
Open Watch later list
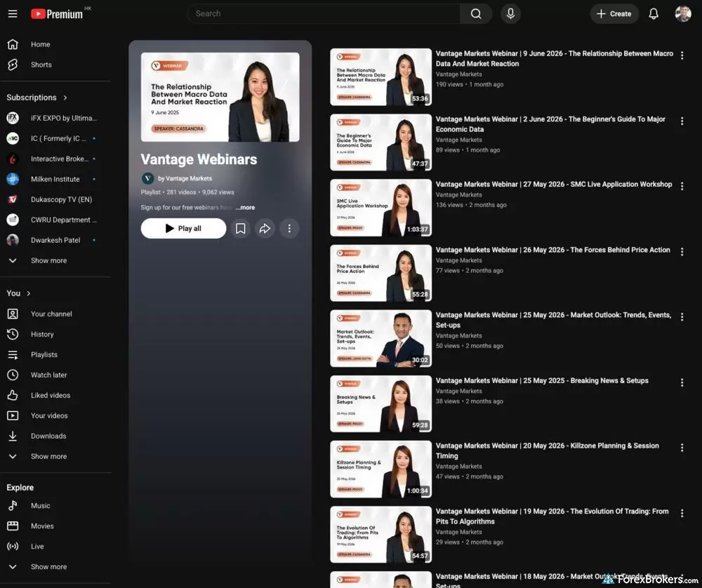click(55, 375)
